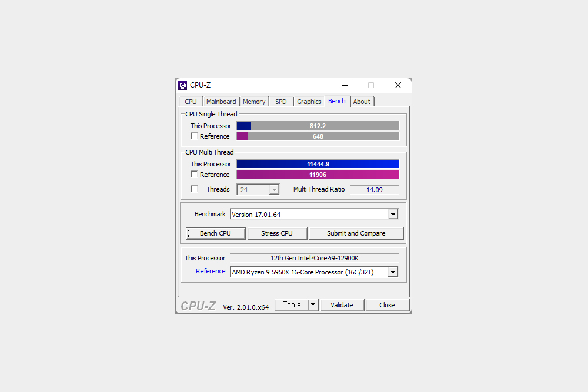Select the Memory tab
This screenshot has width=588, height=392.
point(254,102)
